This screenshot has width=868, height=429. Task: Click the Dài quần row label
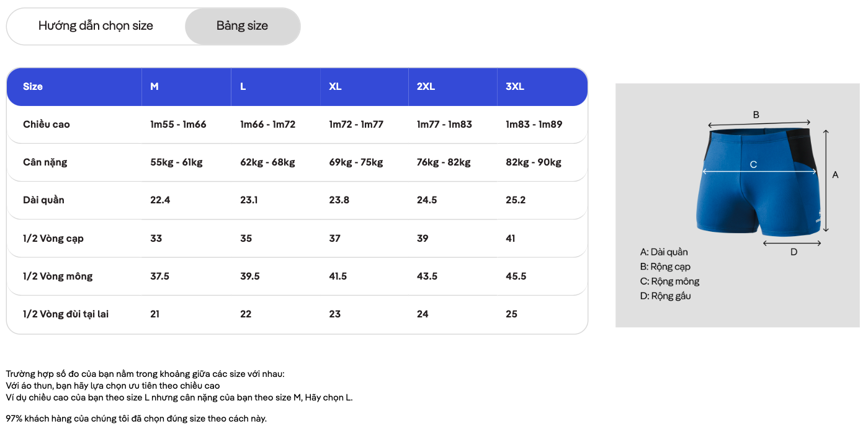(43, 200)
